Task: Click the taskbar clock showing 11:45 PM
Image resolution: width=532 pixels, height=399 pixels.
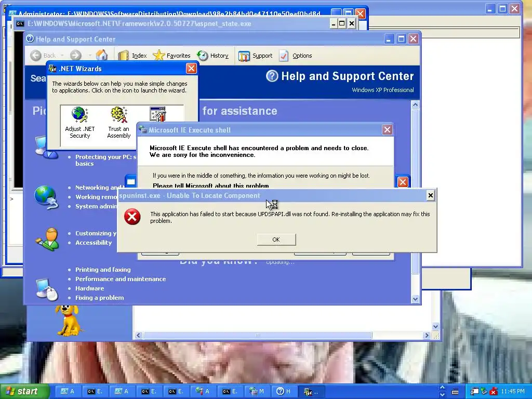Action: click(x=513, y=392)
